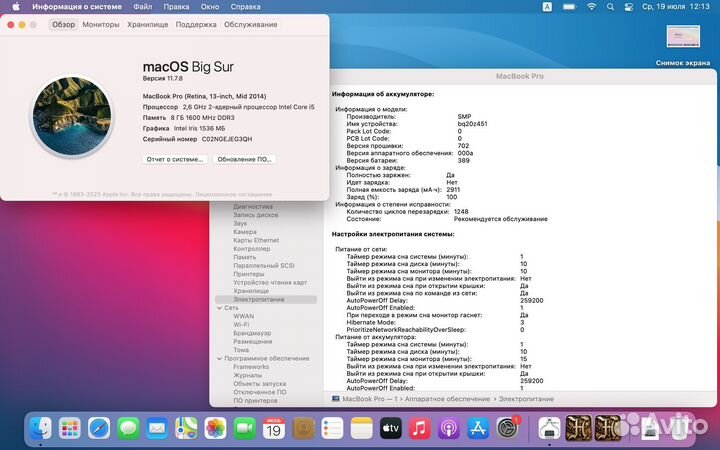This screenshot has width=720, height=450.
Task: Click Электропитание in the bottom path bar
Action: (x=526, y=399)
